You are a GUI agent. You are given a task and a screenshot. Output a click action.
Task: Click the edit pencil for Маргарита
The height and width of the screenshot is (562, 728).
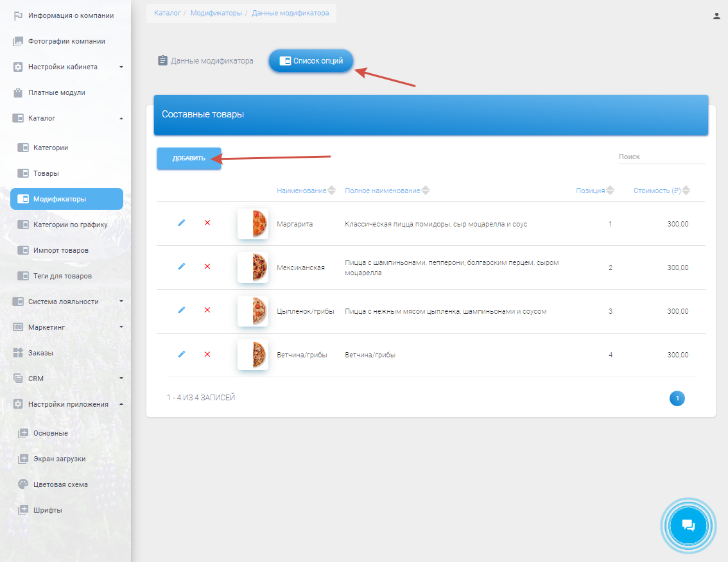click(181, 223)
